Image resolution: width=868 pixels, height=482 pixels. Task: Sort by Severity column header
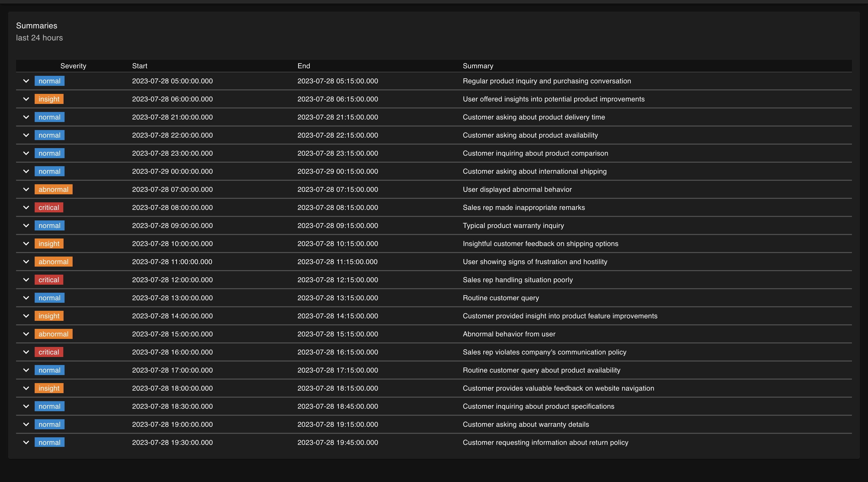73,66
